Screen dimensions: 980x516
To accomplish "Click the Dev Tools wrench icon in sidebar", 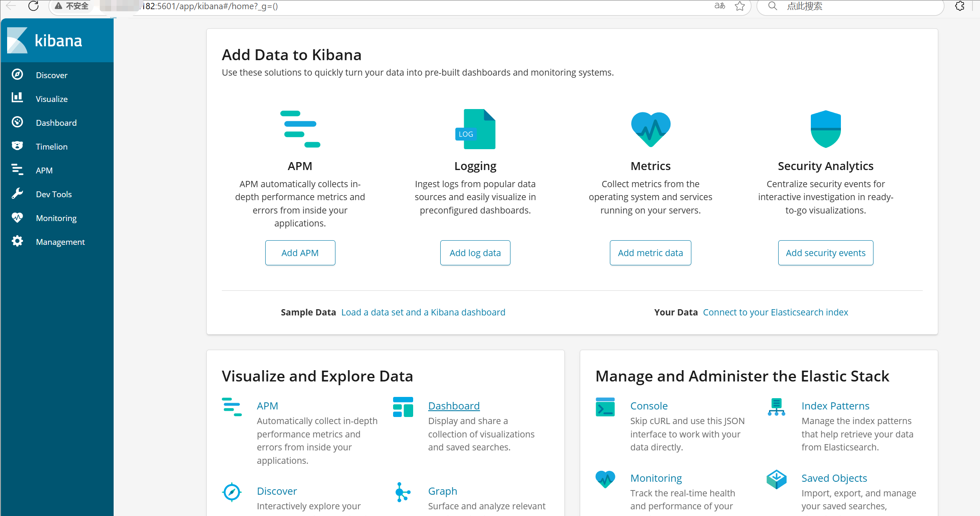I will point(17,193).
